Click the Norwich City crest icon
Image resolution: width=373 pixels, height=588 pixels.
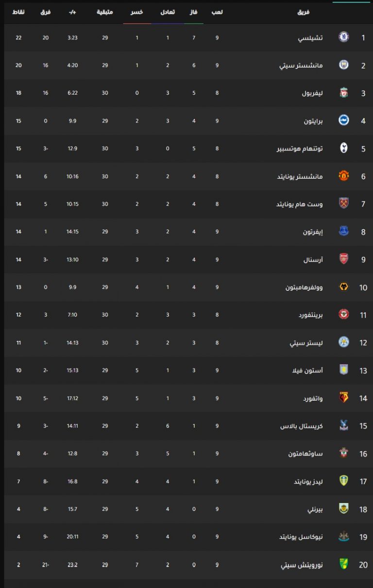pyautogui.click(x=343, y=565)
